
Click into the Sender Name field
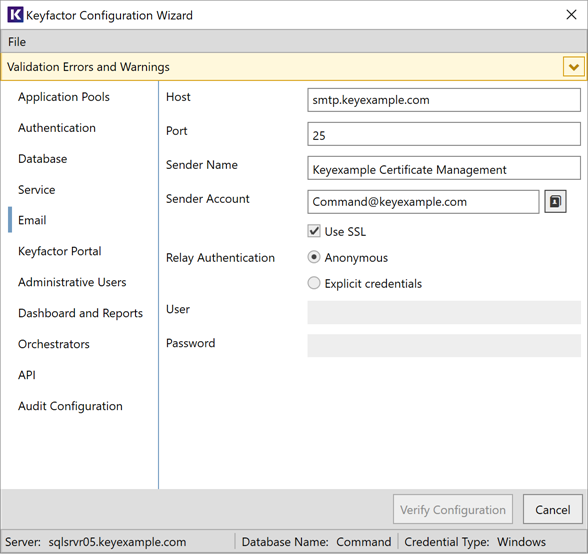pyautogui.click(x=444, y=168)
